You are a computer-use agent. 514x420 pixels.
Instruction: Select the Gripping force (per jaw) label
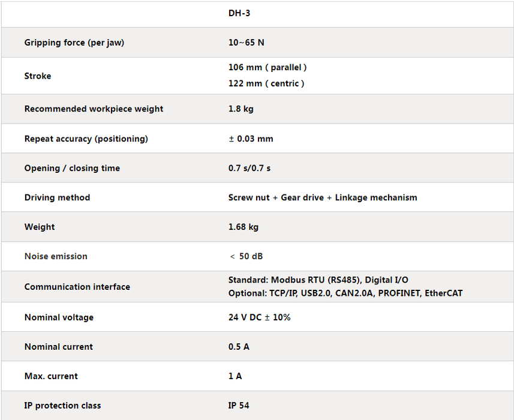pyautogui.click(x=74, y=43)
